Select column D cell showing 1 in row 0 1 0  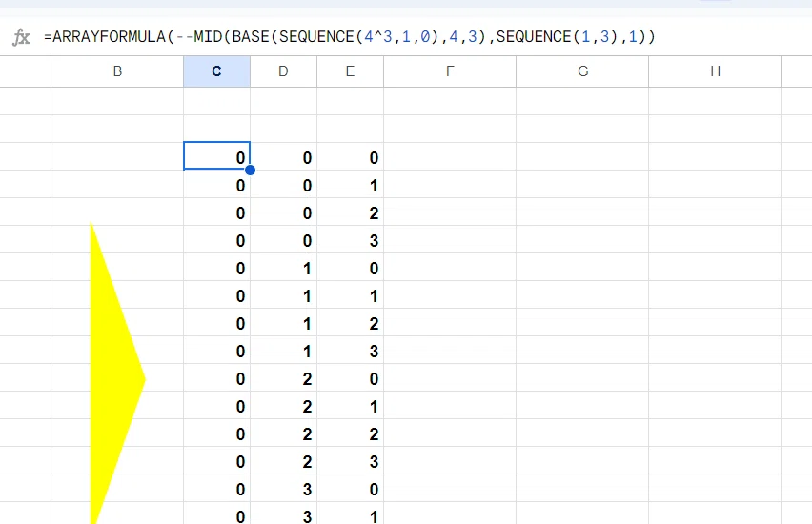tap(283, 267)
